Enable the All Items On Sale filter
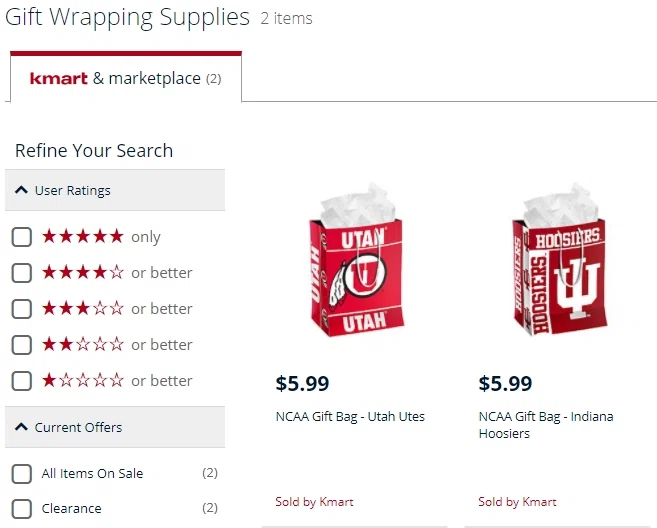Viewport: 657px width, 528px height. (x=21, y=474)
